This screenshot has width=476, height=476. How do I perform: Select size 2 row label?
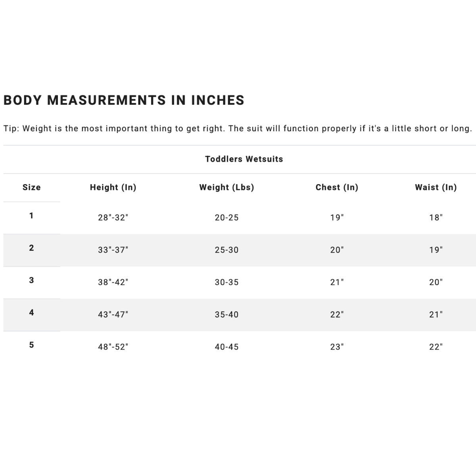tap(31, 248)
